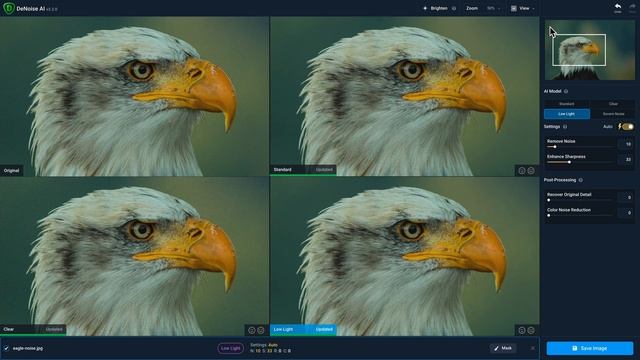Click sad face rating on Low Light panel
Screen dimensions: 640x360
pos(531,330)
